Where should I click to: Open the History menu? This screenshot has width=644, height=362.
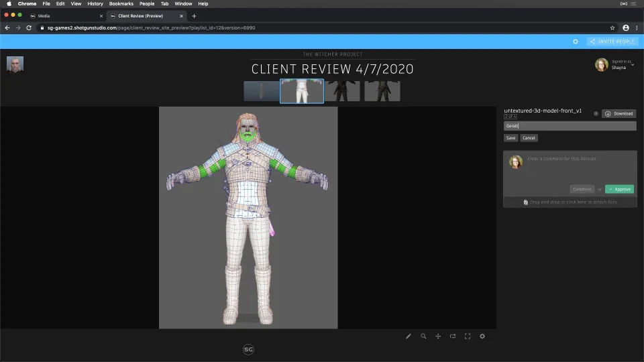[95, 4]
